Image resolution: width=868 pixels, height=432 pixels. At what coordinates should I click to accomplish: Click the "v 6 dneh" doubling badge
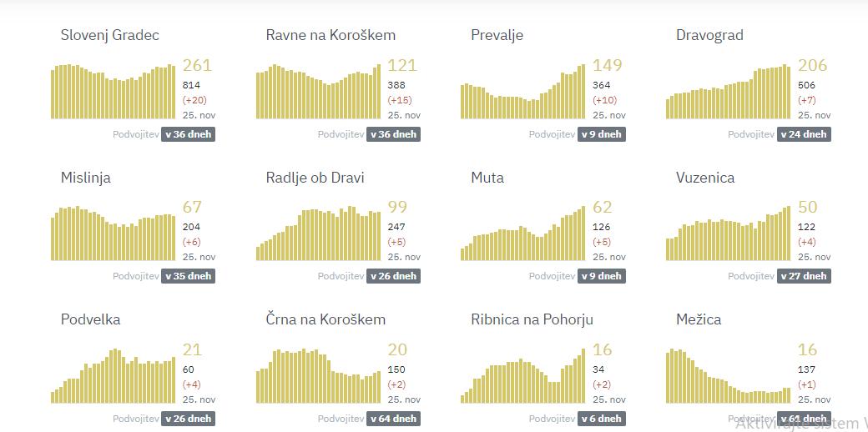coord(601,419)
